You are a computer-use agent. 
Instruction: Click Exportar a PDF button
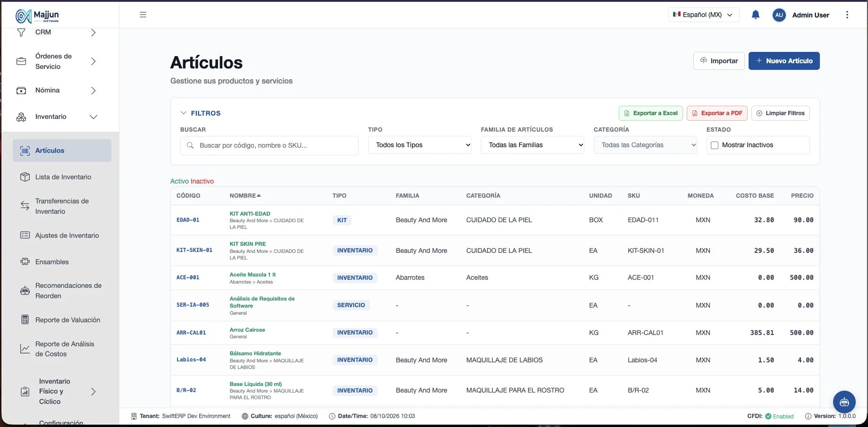click(x=717, y=113)
